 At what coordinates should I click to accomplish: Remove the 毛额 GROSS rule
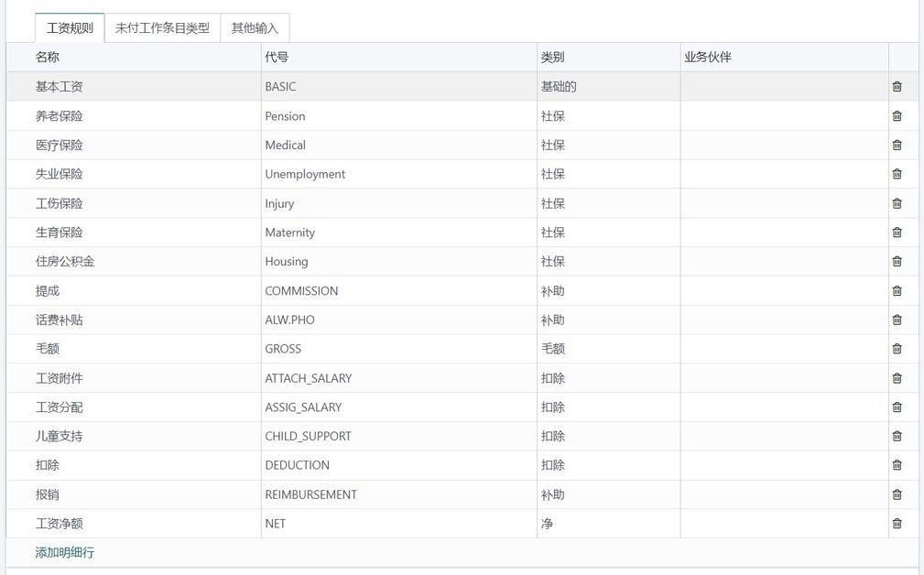(x=897, y=348)
